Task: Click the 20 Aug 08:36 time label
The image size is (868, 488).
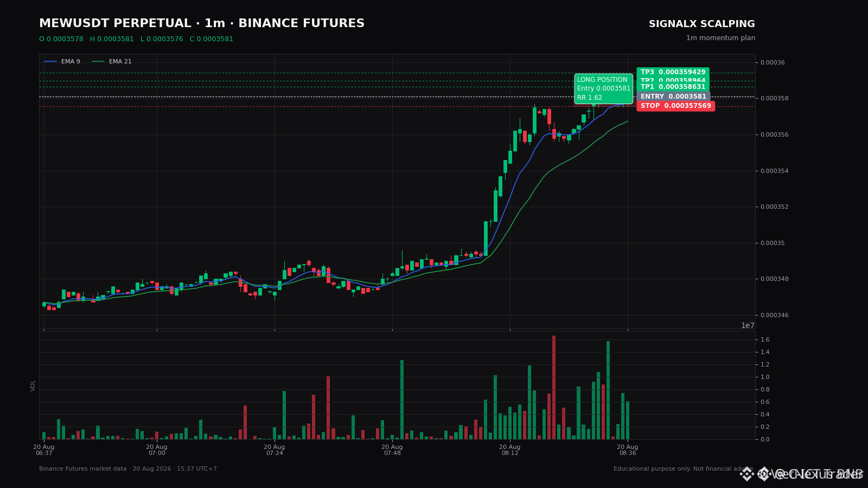Action: 628,450
